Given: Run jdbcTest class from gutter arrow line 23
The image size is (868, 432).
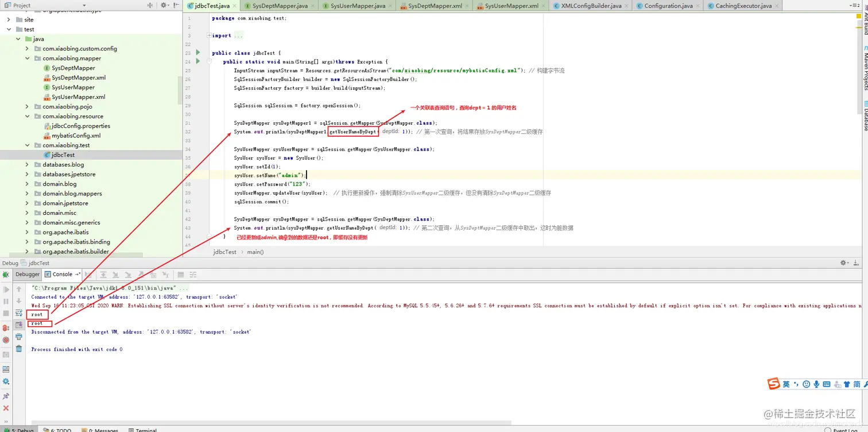Looking at the screenshot, I should tap(198, 53).
